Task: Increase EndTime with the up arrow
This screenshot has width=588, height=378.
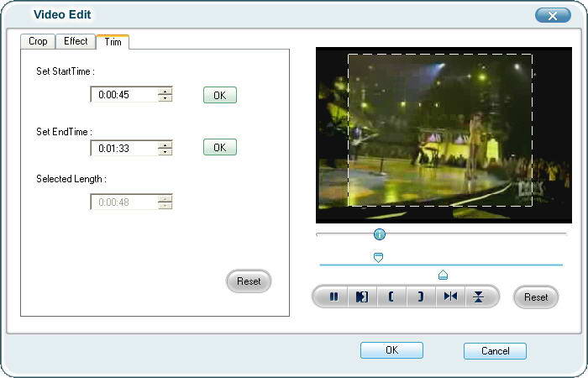Action: 165,144
